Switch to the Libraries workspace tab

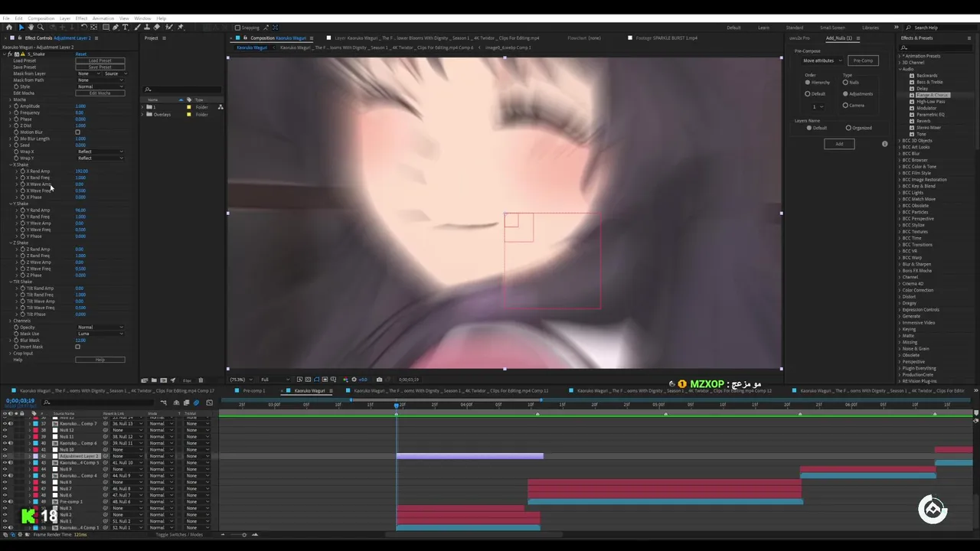click(x=871, y=28)
